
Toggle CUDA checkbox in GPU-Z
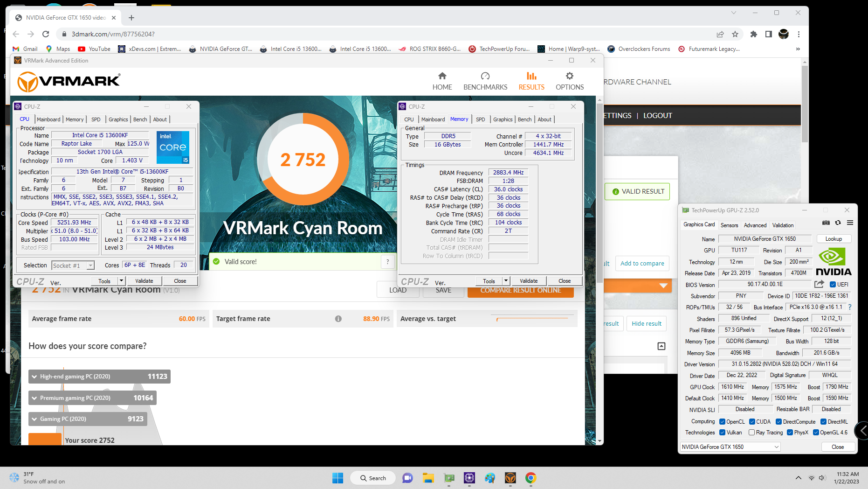[752, 422]
